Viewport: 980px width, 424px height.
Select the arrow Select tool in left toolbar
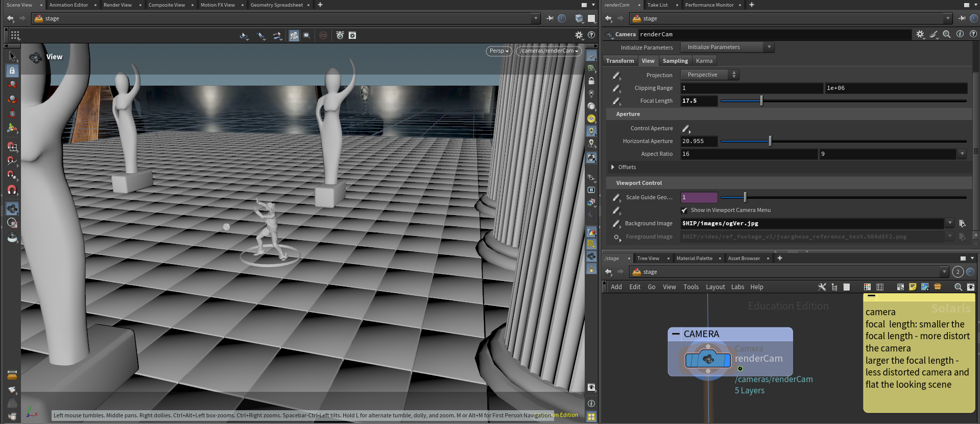(12, 56)
